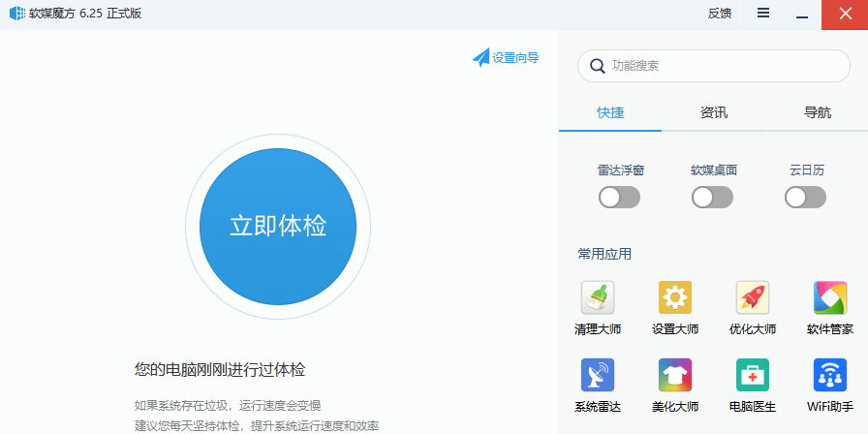The height and width of the screenshot is (434, 868).
Task: Minimize the 软媒魔方 window
Action: (801, 15)
